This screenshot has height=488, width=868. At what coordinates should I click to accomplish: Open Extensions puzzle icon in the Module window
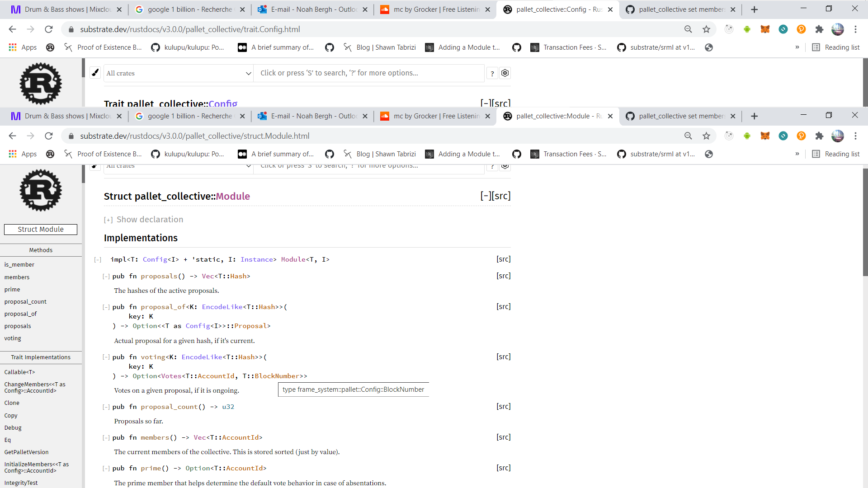click(x=819, y=136)
